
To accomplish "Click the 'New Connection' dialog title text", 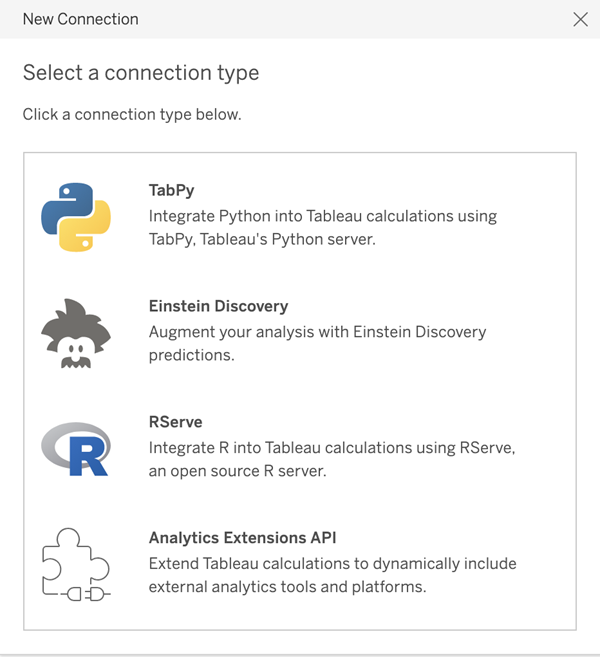I will pyautogui.click(x=80, y=19).
